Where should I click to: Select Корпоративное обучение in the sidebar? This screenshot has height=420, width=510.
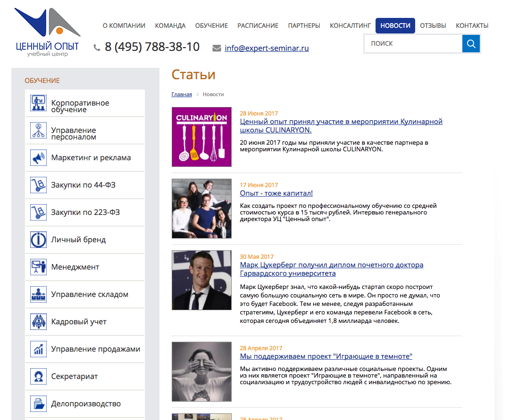(85, 103)
